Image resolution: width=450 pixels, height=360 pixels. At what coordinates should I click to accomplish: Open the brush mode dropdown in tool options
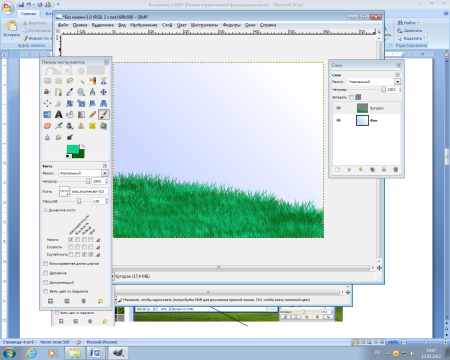tap(105, 173)
